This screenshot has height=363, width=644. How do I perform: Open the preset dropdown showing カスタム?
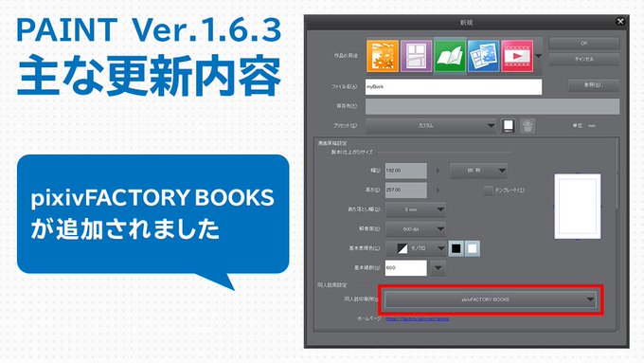[x=431, y=125]
